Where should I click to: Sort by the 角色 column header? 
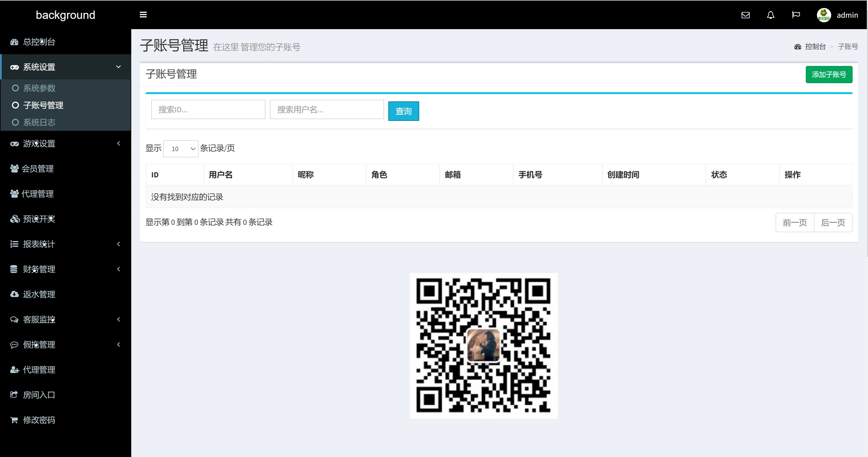(403, 175)
